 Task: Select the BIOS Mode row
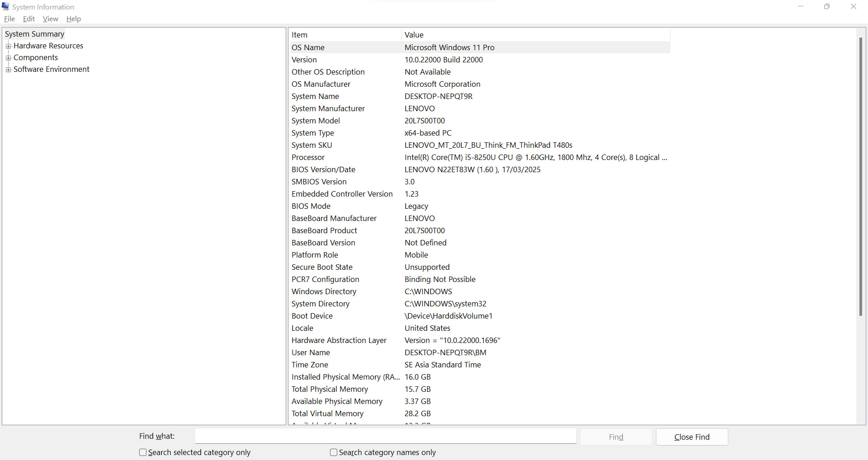480,206
